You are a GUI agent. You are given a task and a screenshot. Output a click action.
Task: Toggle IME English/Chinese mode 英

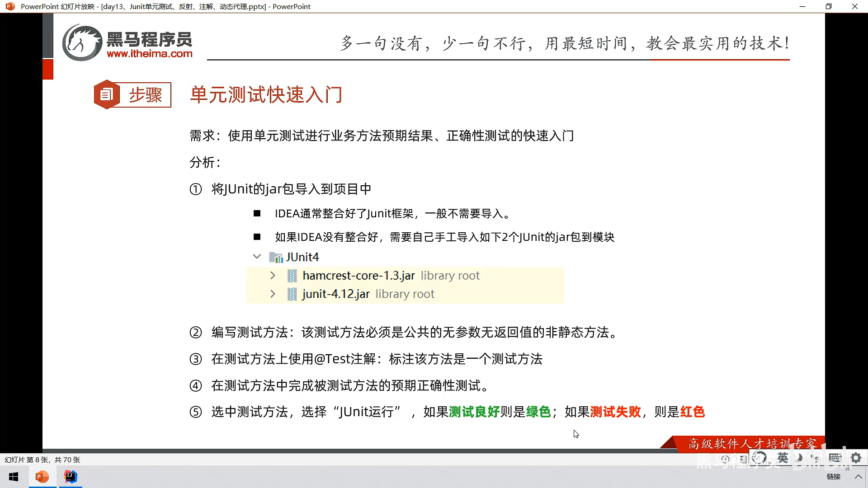pyautogui.click(x=783, y=458)
